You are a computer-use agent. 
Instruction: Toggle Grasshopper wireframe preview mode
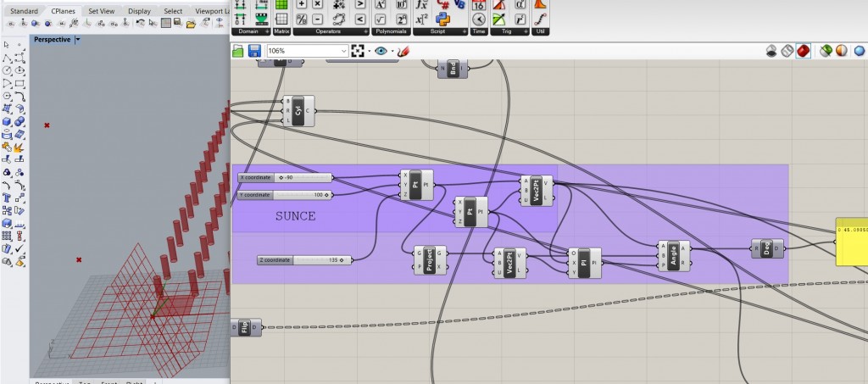(x=787, y=51)
